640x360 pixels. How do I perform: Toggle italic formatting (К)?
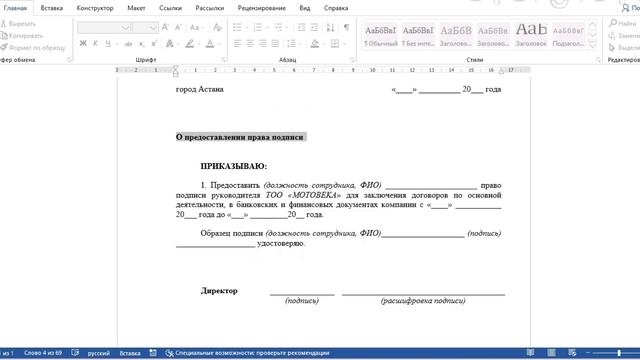click(95, 43)
